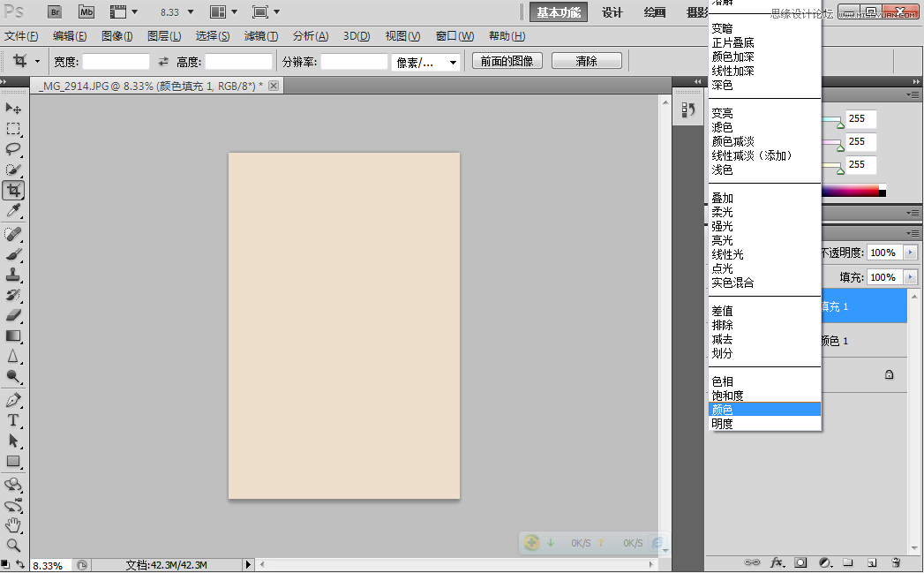Open the 滤镜(T) menu
Viewport: 924px width, 573px height.
(261, 36)
